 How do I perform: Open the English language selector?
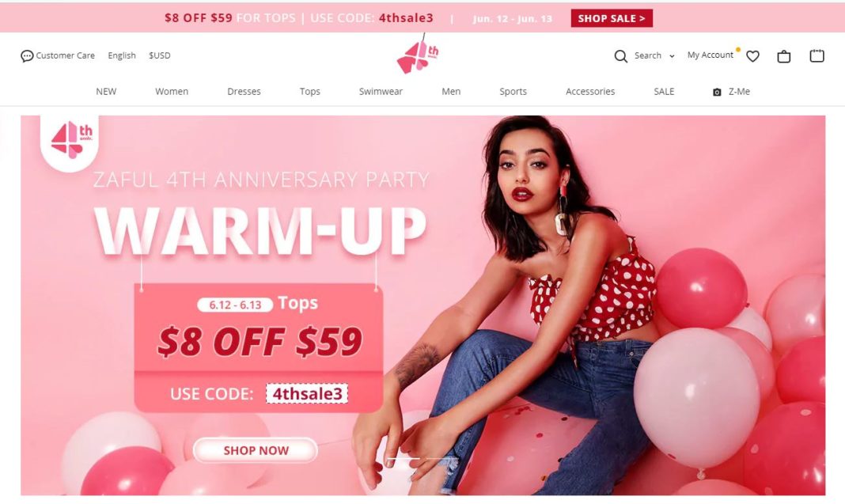[x=122, y=55]
